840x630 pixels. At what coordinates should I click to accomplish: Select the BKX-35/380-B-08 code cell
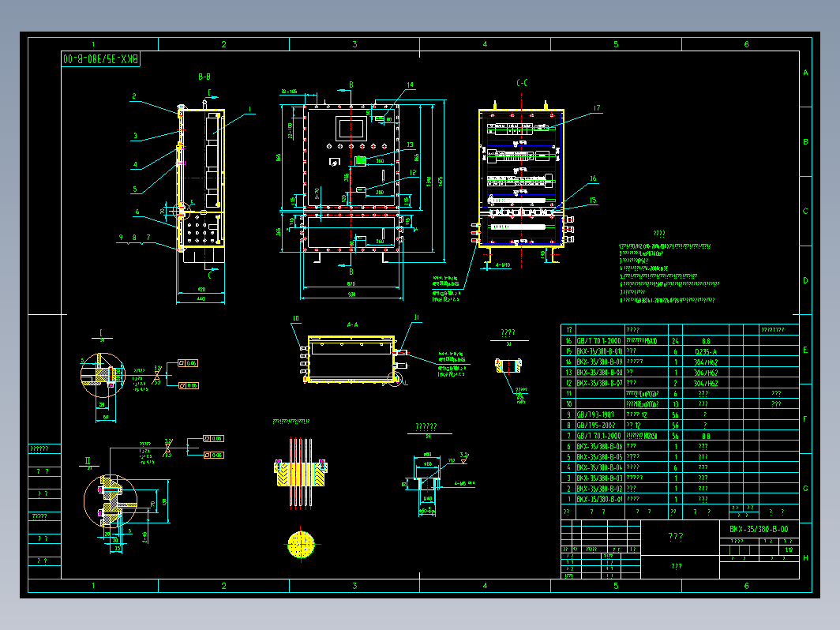coord(599,373)
